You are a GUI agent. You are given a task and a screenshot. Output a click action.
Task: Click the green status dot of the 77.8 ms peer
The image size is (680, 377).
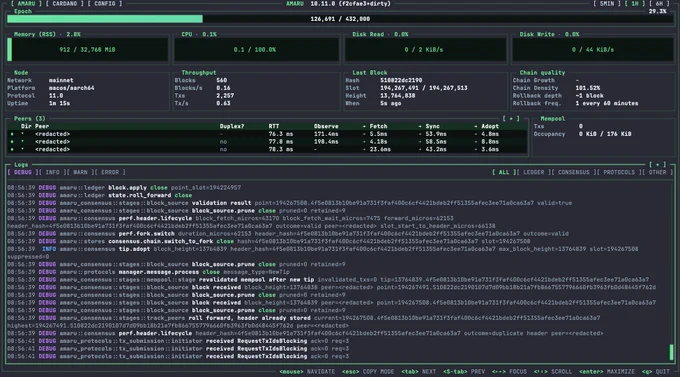[x=12, y=142]
